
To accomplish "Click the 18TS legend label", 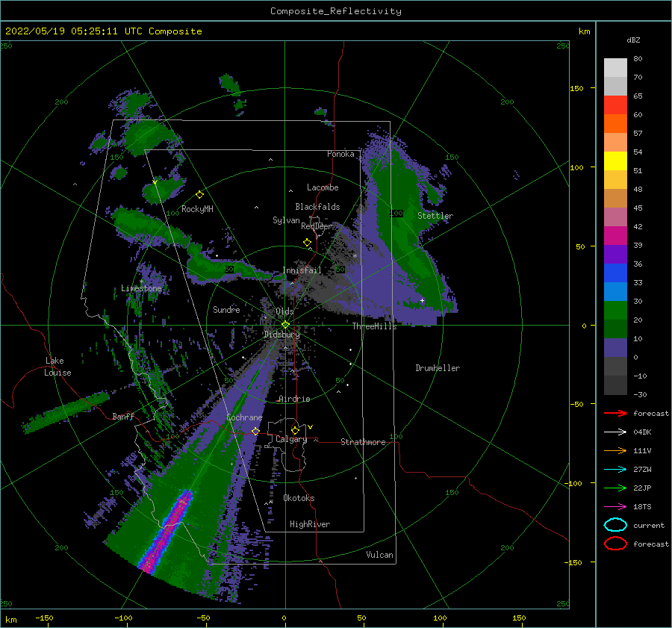I will pos(642,507).
